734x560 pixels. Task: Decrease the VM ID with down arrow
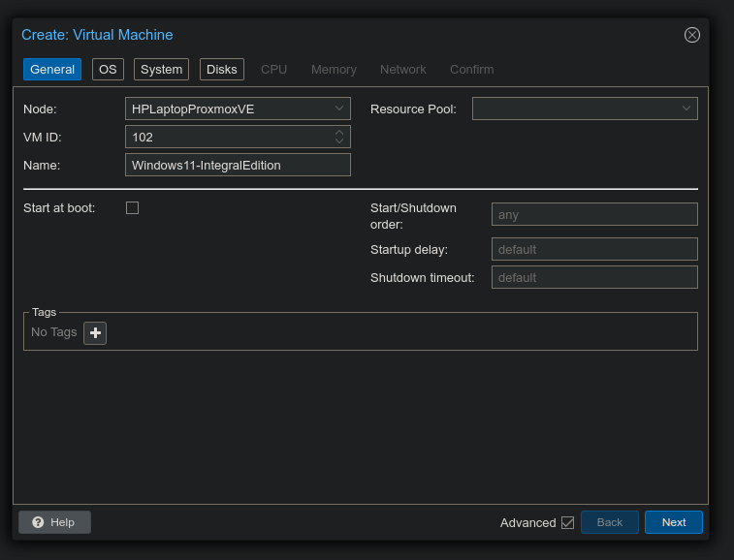(x=339, y=141)
